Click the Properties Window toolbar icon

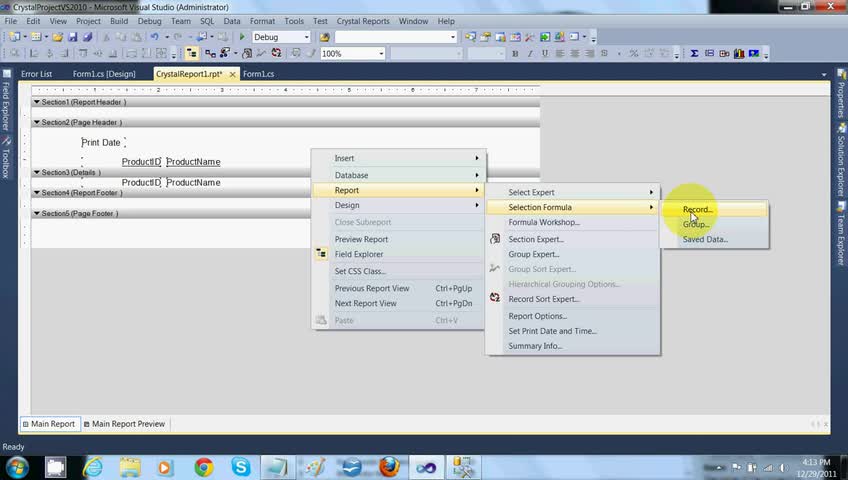pos(486,37)
